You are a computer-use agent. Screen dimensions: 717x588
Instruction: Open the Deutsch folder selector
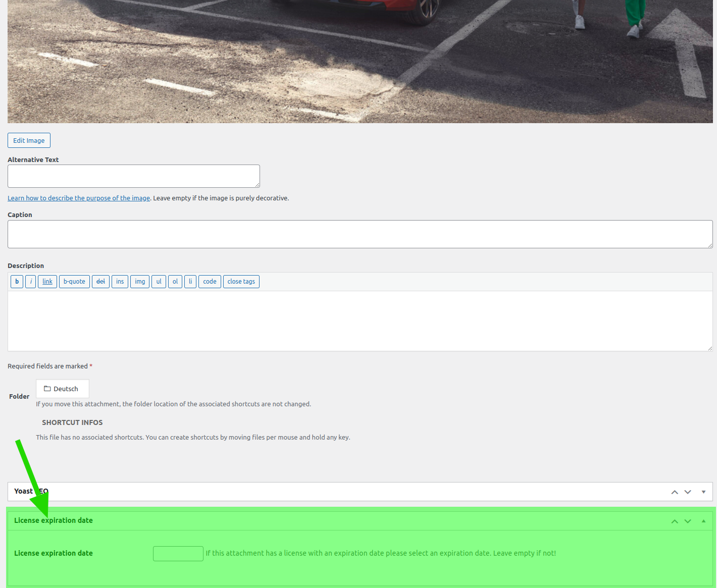tap(63, 389)
